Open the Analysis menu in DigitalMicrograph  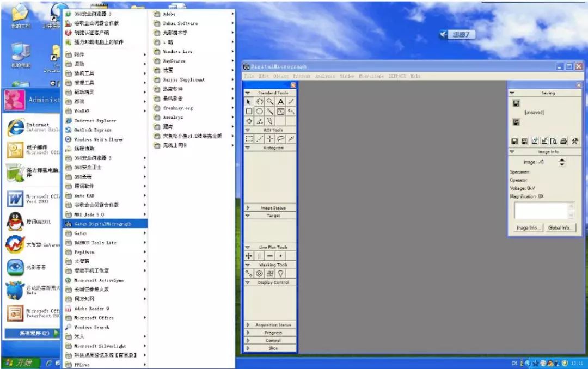tap(324, 76)
